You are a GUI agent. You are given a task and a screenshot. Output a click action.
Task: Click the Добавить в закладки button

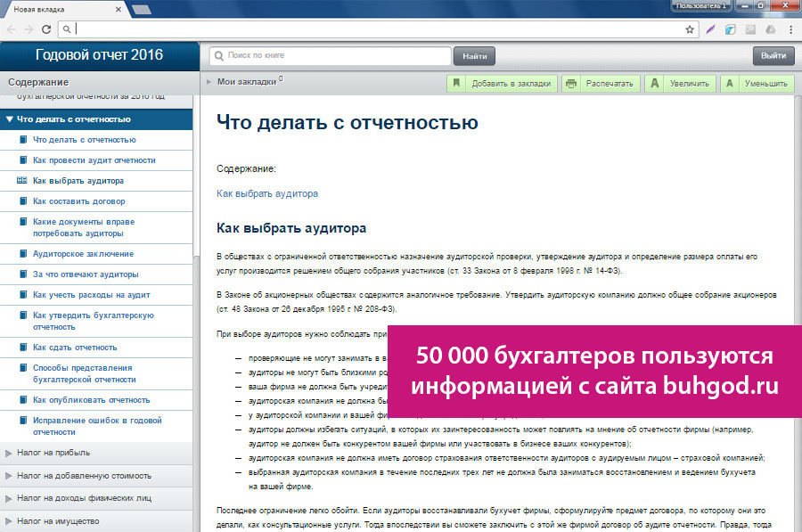coord(502,83)
